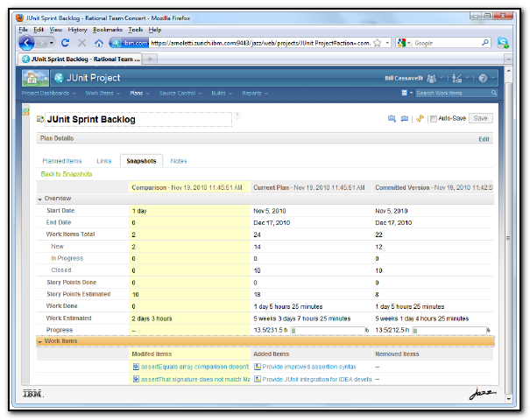530x420 pixels.
Task: Open assertEquals array comparison work item
Action: click(194, 367)
